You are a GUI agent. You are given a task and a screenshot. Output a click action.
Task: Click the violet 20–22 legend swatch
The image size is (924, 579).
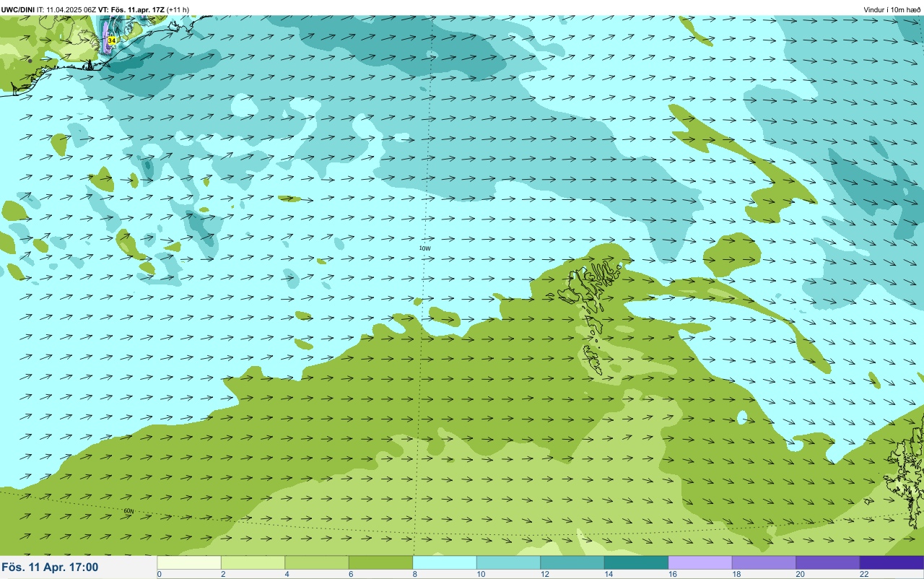click(x=828, y=562)
